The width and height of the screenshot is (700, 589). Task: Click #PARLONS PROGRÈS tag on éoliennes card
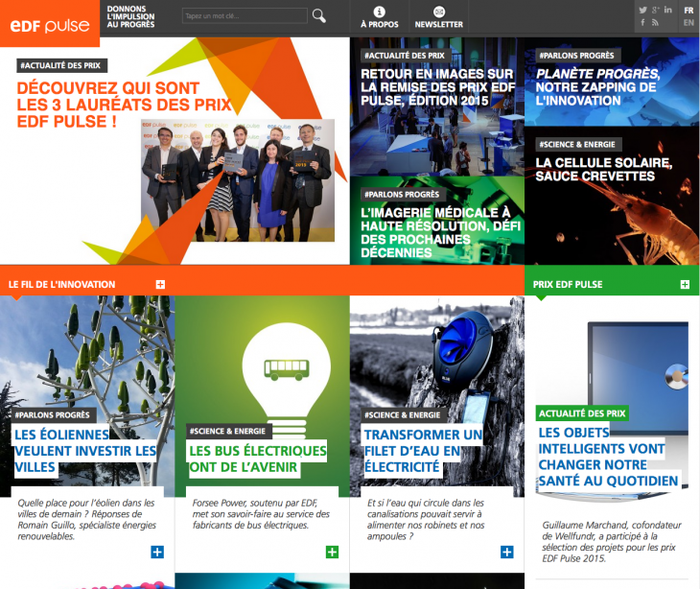click(52, 414)
